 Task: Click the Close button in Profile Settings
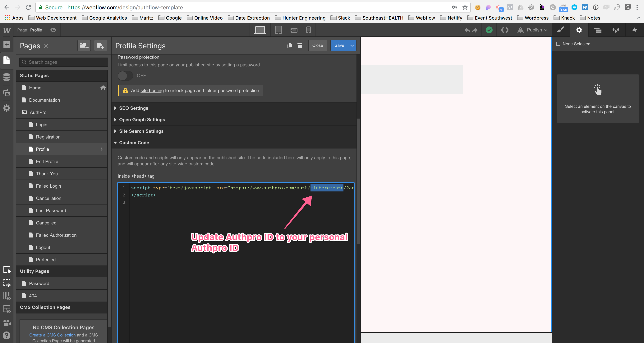[x=318, y=45]
